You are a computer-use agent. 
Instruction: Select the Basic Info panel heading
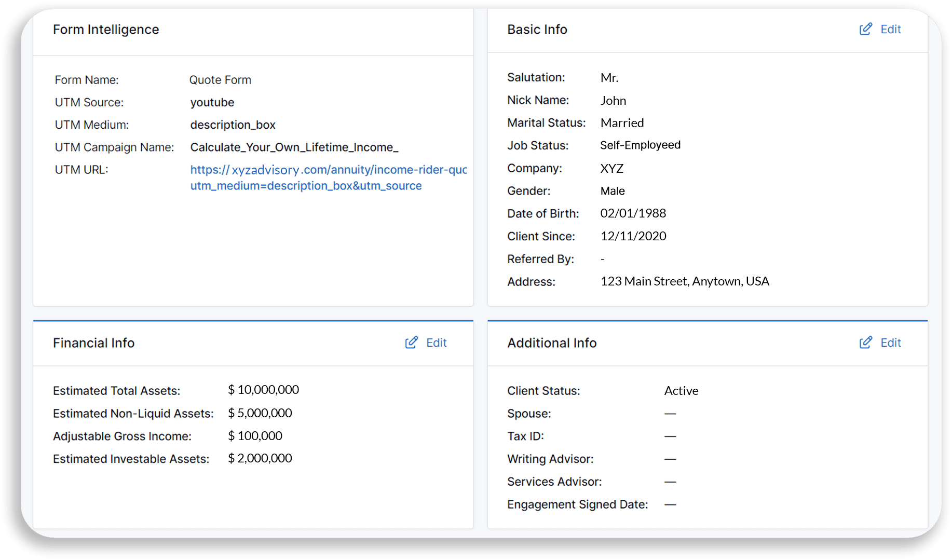coord(537,30)
